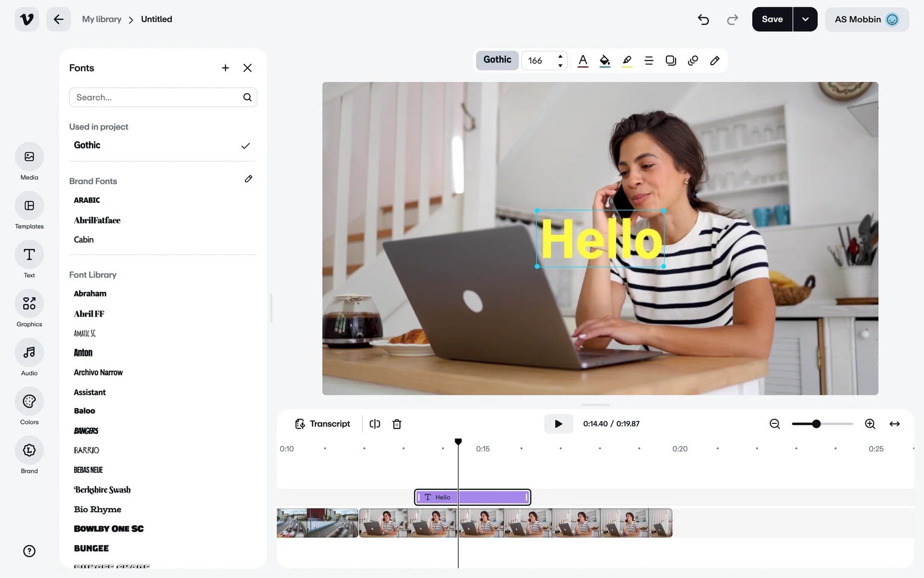Image resolution: width=924 pixels, height=578 pixels.
Task: Open the text fill bucket tool
Action: tap(605, 61)
